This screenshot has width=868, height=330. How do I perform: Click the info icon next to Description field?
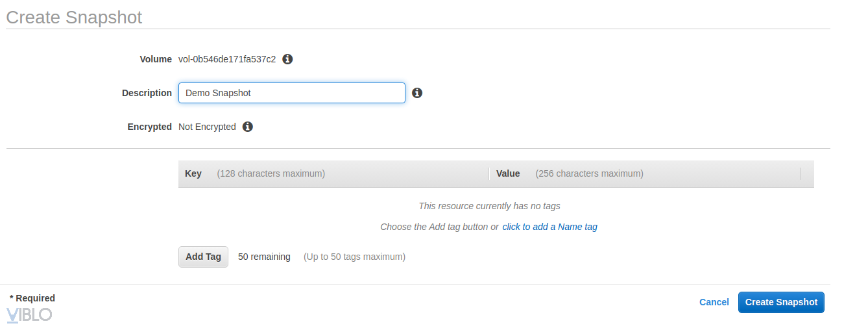click(x=417, y=93)
